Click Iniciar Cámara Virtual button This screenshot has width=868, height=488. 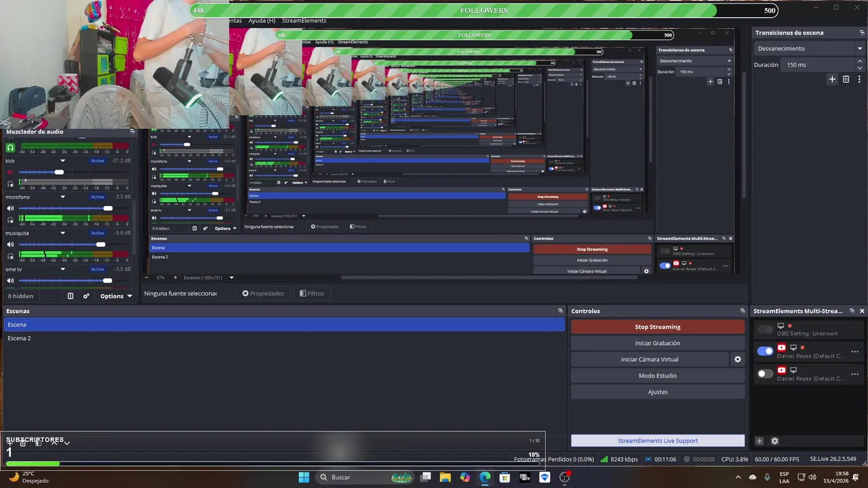[x=650, y=359]
